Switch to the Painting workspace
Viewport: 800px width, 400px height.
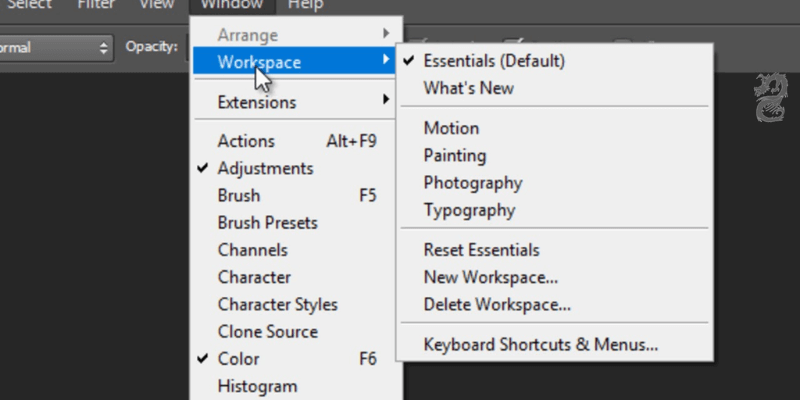point(454,156)
